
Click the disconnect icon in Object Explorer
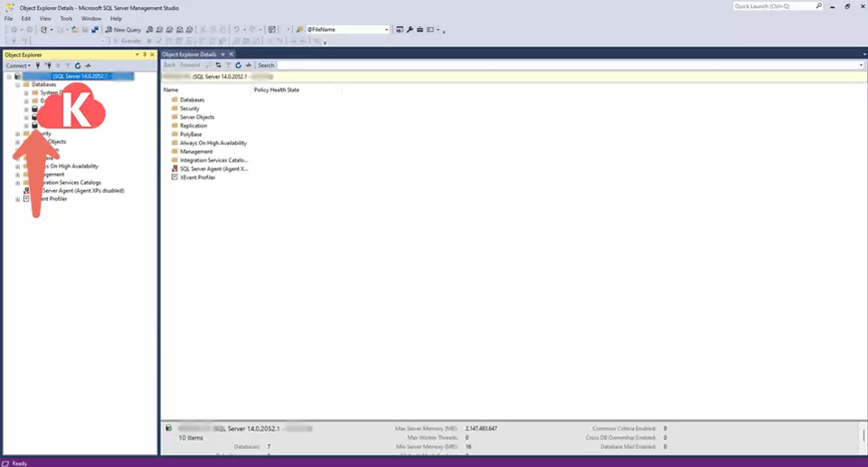click(47, 65)
